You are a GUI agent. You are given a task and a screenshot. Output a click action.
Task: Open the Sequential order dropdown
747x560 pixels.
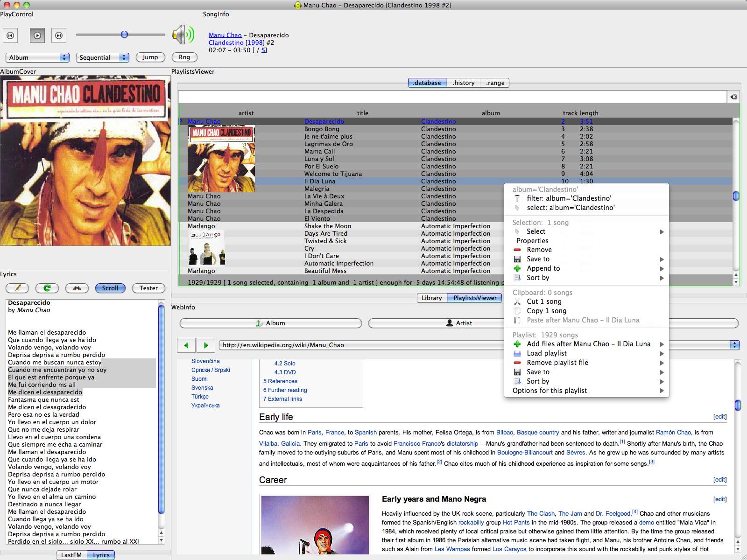(x=102, y=57)
